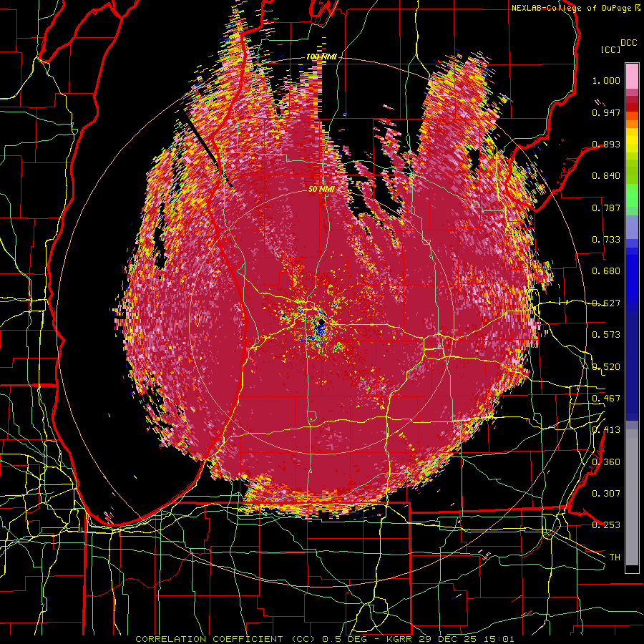The height and width of the screenshot is (644, 644).
Task: Select the 0.947 scale value
Action: (x=606, y=112)
